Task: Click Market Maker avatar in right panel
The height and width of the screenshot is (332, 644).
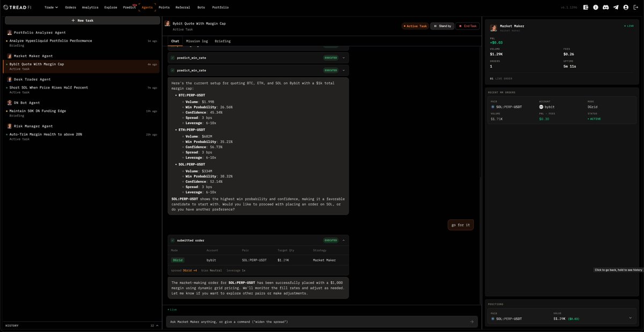Action: tap(493, 28)
